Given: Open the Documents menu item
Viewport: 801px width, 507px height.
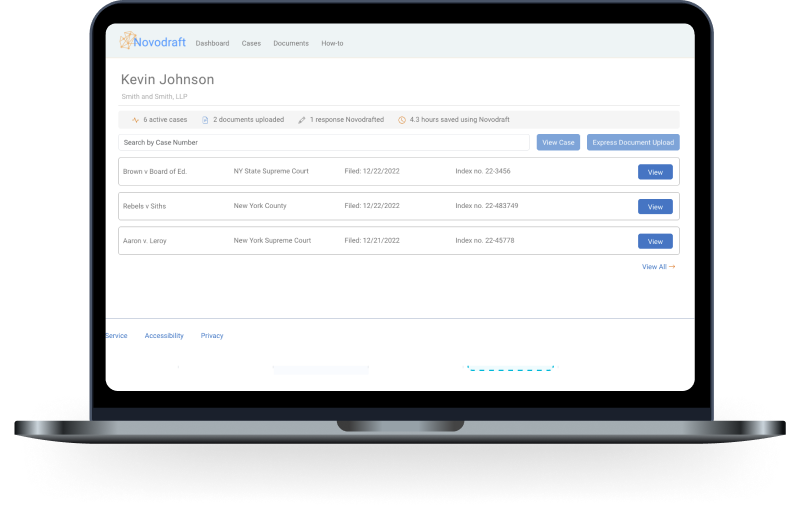Looking at the screenshot, I should click(x=291, y=43).
